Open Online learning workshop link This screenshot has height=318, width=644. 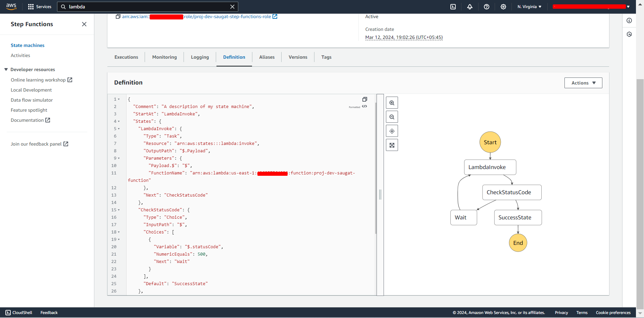(x=42, y=80)
